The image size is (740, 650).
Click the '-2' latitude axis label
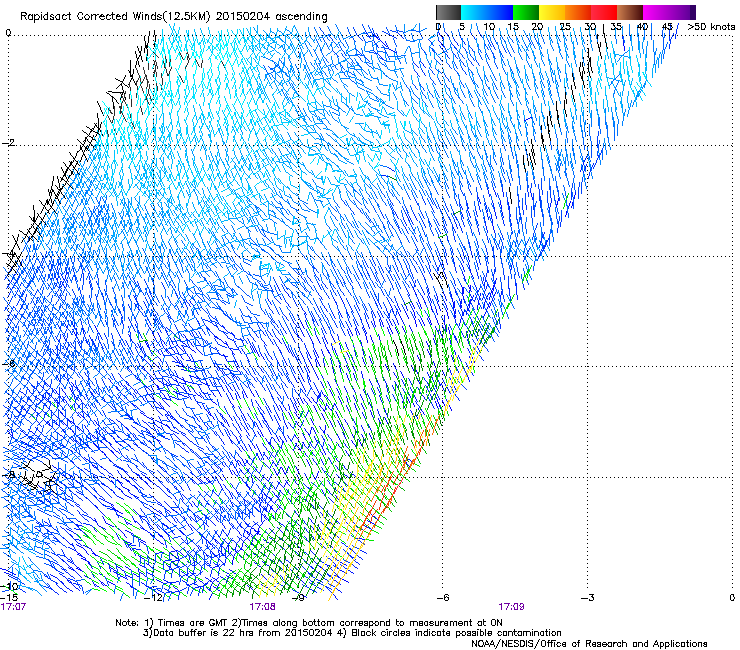tap(9, 143)
